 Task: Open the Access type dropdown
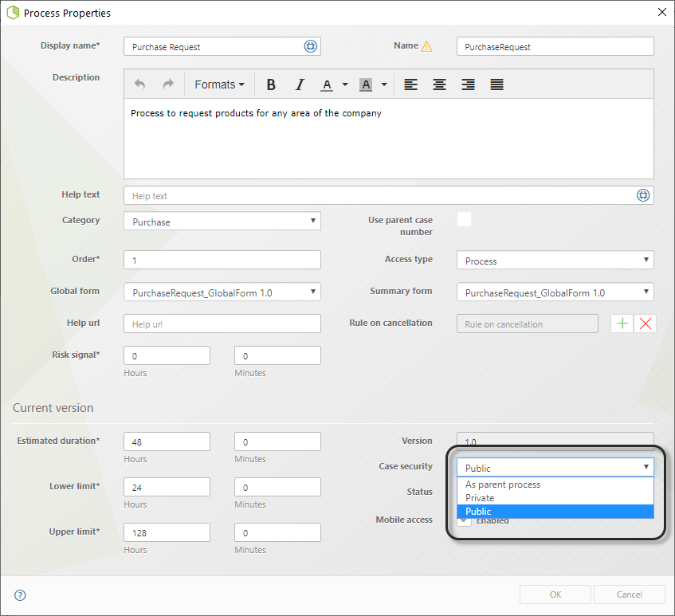[555, 260]
